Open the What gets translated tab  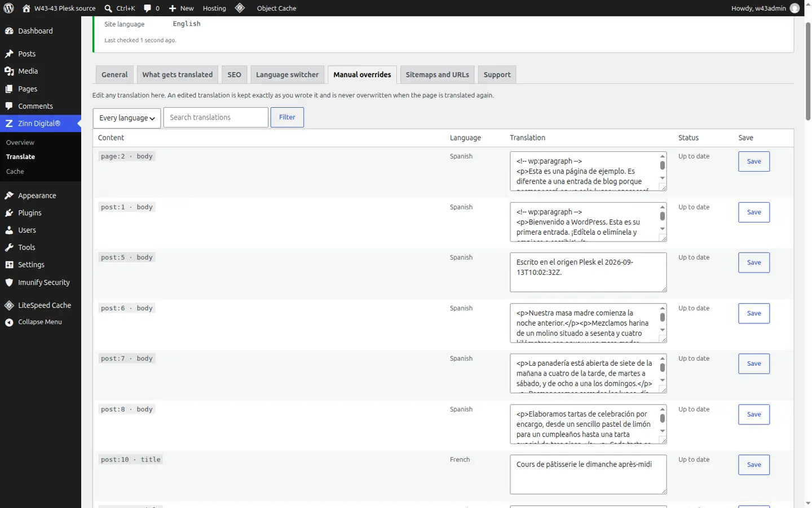[x=178, y=75]
